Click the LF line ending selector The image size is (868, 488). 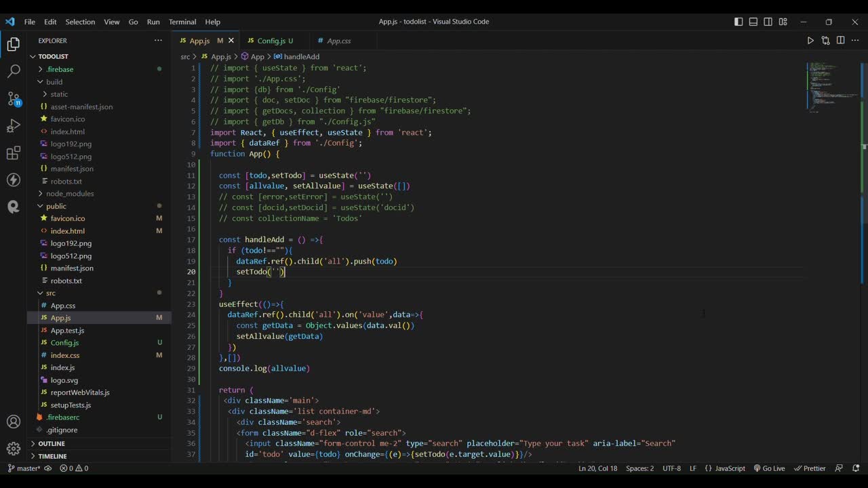point(693,468)
